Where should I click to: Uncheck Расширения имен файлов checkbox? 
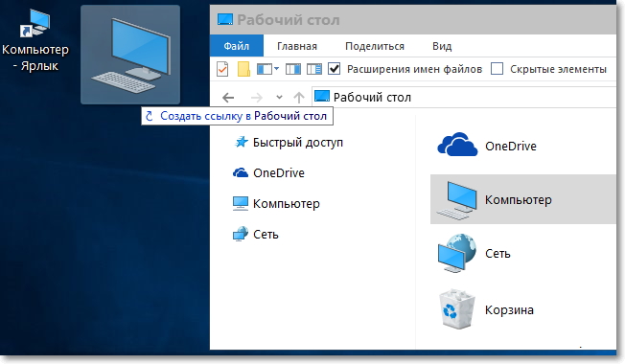click(334, 69)
